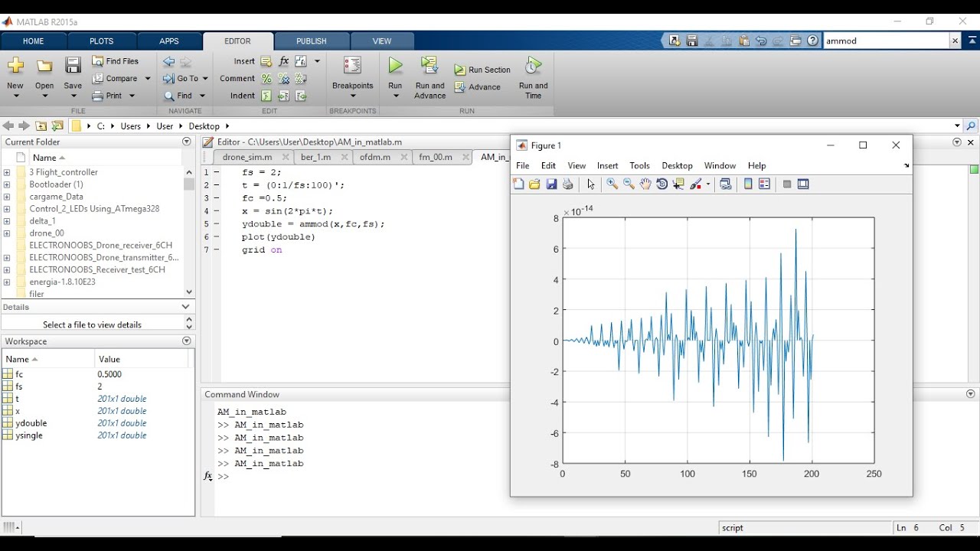Click the Browse for folder icon in the address bar

click(x=57, y=126)
